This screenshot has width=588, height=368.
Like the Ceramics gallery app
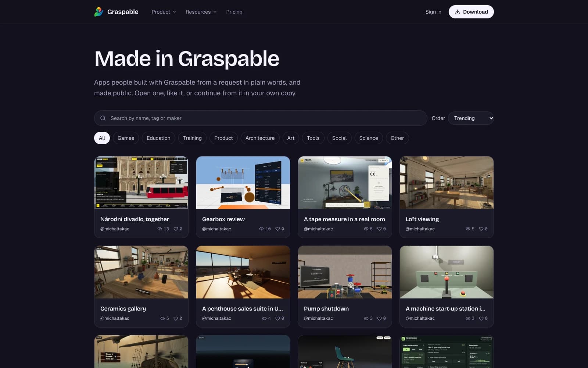(x=176, y=318)
